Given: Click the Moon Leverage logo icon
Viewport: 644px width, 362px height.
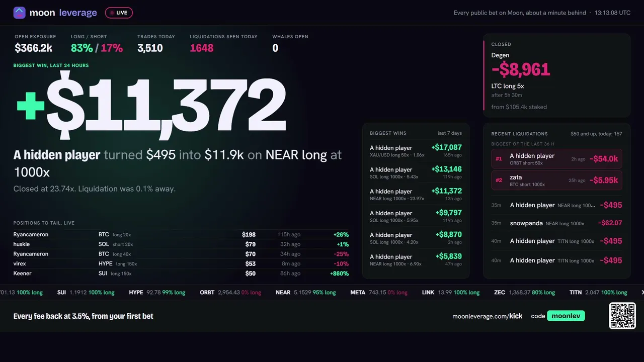Looking at the screenshot, I should pos(19,13).
